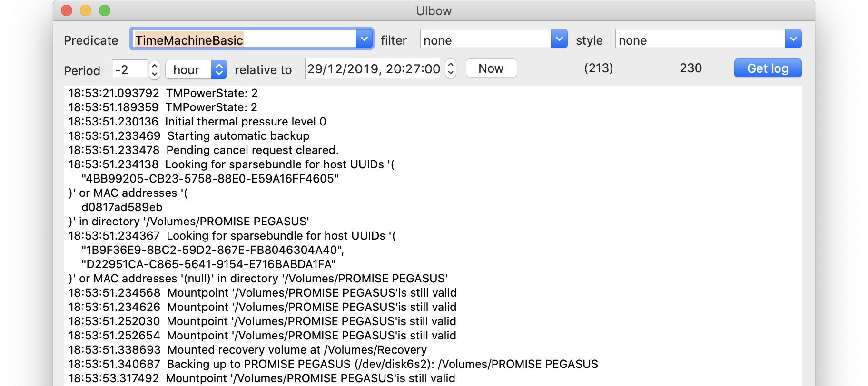
Task: Open the filter dropdown arrow
Action: point(559,39)
